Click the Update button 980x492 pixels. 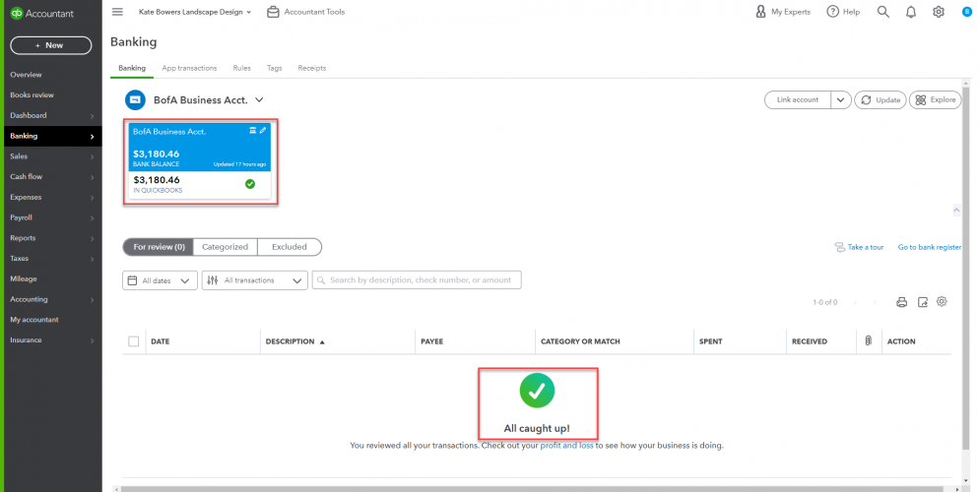pyautogui.click(x=880, y=100)
